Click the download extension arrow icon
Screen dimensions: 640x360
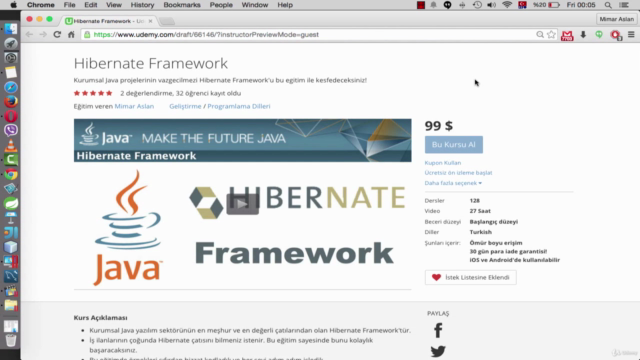(x=583, y=35)
